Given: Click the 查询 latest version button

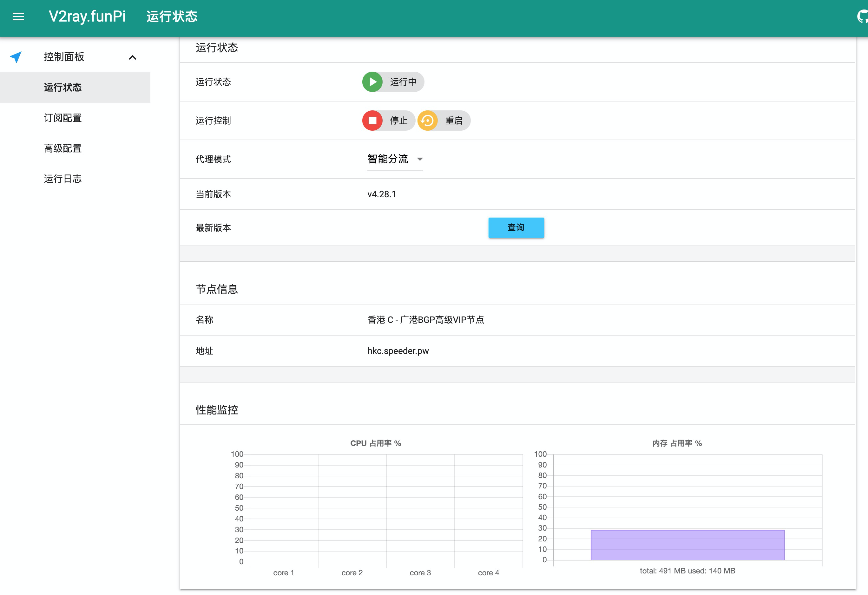Looking at the screenshot, I should click(516, 228).
